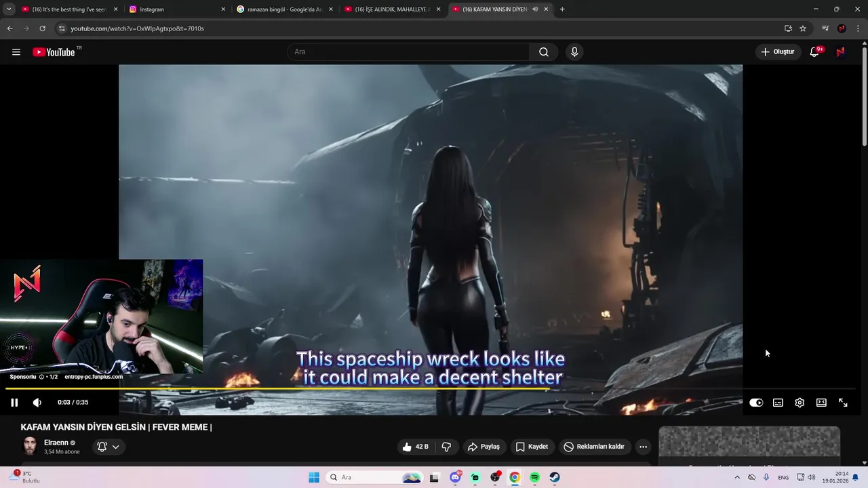Switch to the ramazan bingöl Google tab
The width and height of the screenshot is (868, 488).
coord(285,9)
